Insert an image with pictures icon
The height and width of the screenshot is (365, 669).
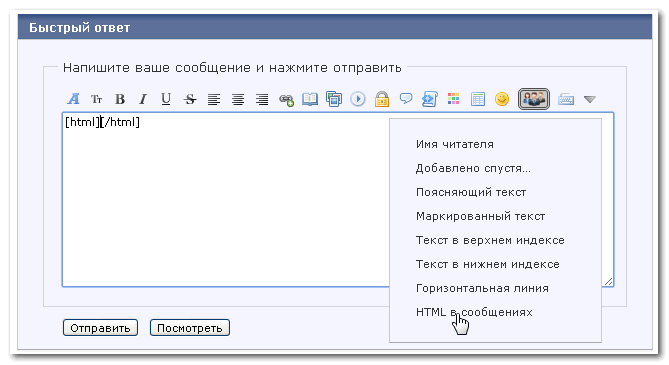click(x=334, y=99)
